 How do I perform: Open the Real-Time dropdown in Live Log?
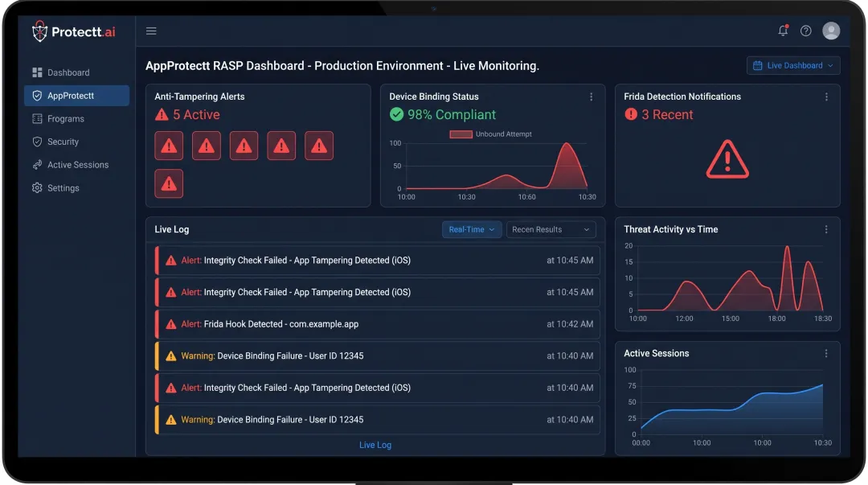pyautogui.click(x=472, y=229)
